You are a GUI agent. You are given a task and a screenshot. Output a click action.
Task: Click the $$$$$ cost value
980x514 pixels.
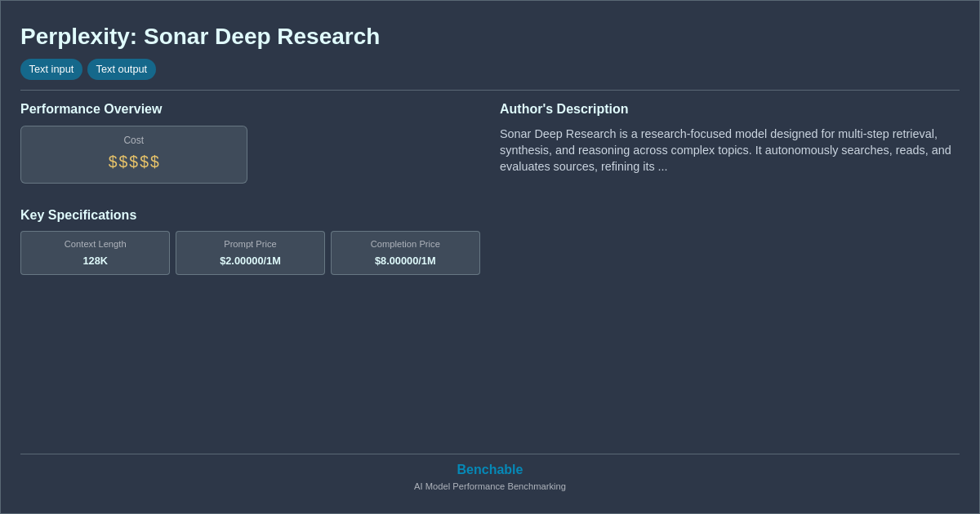point(134,162)
